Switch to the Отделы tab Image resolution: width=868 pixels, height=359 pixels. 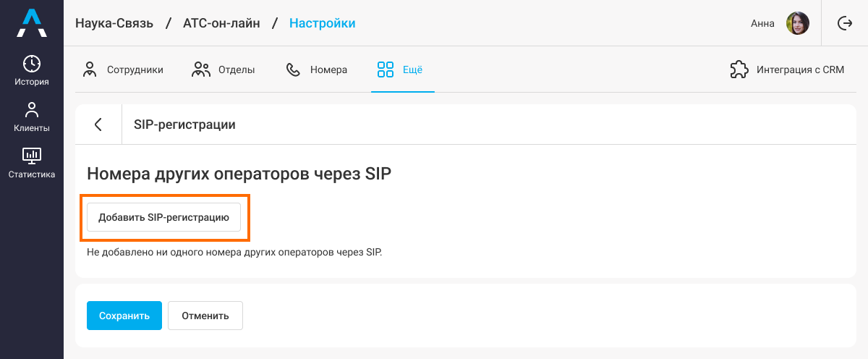pos(222,69)
